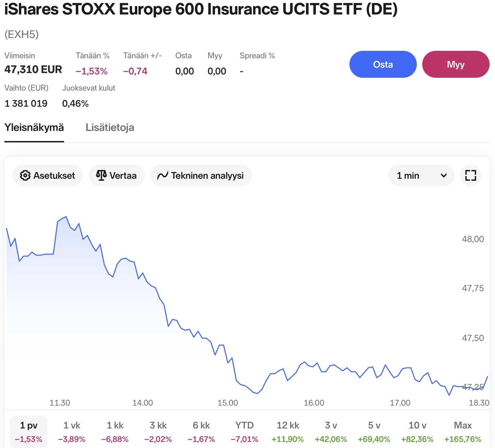This screenshot has width=495, height=448.
Task: Open the Asetukset chart settings gear
Action: click(x=25, y=175)
